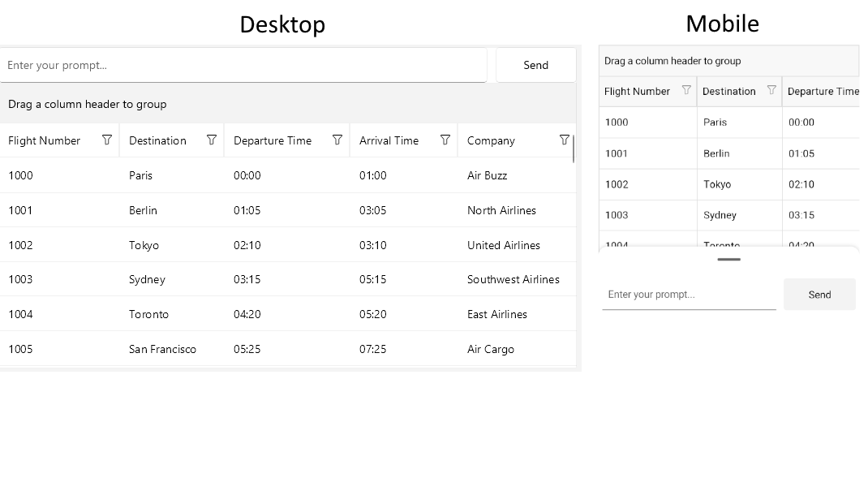Open the Flight Number filter in mobile grid
Image resolution: width=868 pixels, height=491 pixels.
pyautogui.click(x=686, y=90)
